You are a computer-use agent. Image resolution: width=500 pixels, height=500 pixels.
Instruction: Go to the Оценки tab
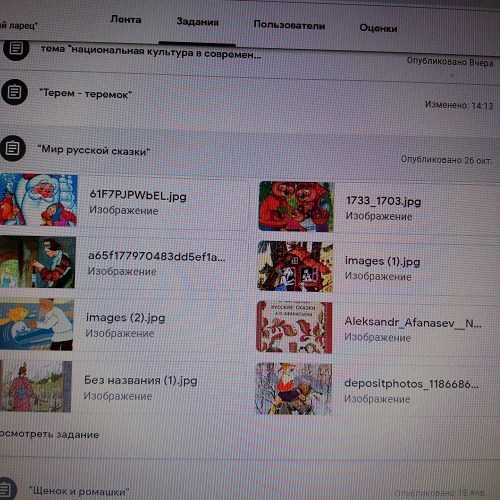pos(378,28)
